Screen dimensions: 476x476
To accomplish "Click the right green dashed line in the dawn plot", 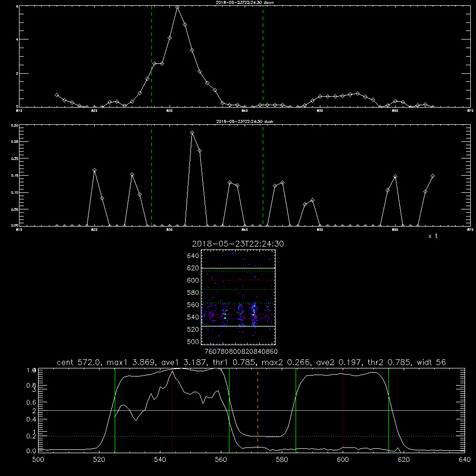I will click(263, 56).
